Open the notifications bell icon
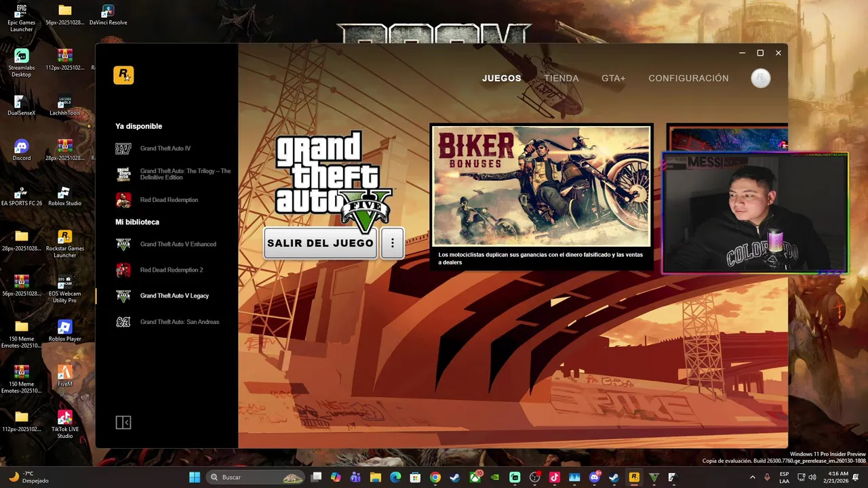This screenshot has height=488, width=868. [856, 477]
